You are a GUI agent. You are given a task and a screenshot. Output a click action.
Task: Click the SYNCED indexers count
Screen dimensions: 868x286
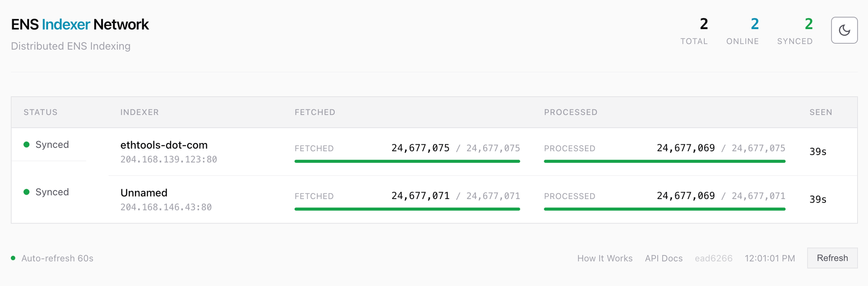[x=809, y=24]
